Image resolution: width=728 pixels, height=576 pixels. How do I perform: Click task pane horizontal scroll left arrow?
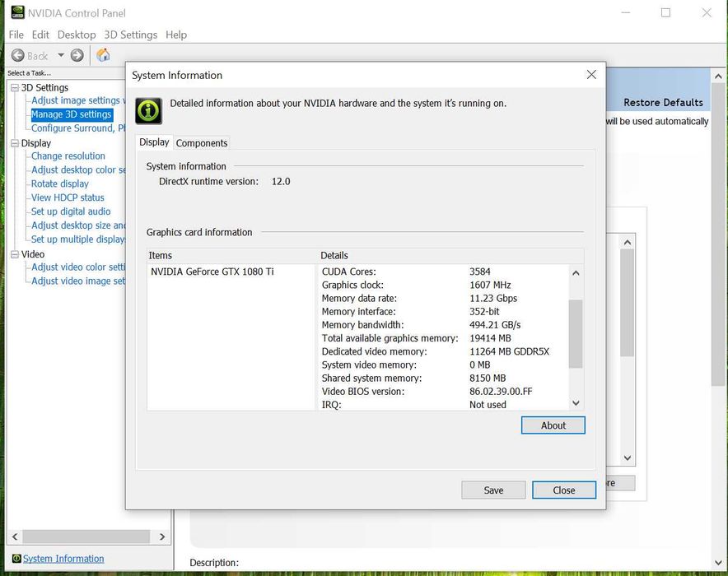point(15,537)
